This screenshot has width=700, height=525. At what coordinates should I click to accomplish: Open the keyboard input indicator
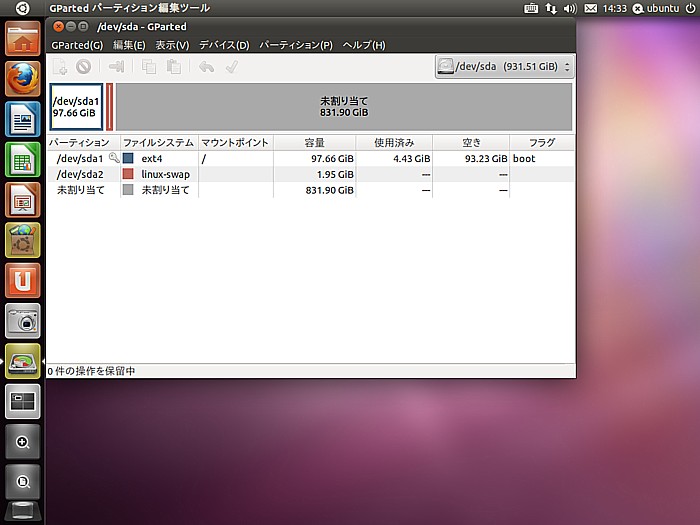coord(531,8)
